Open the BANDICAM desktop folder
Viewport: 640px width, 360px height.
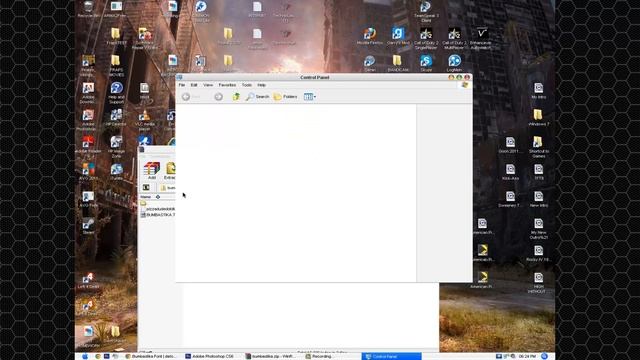[398, 63]
